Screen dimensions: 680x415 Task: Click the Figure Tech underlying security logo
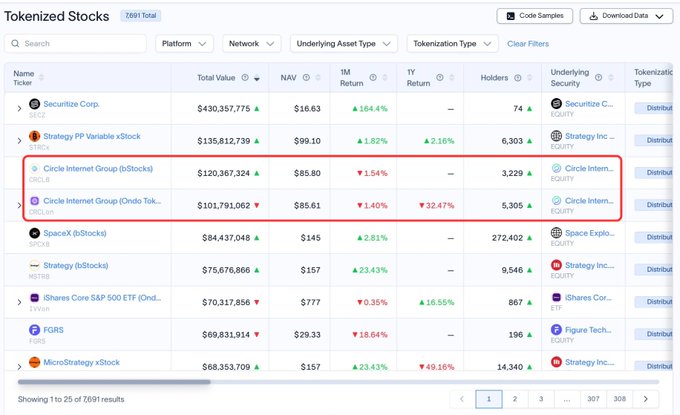556,330
